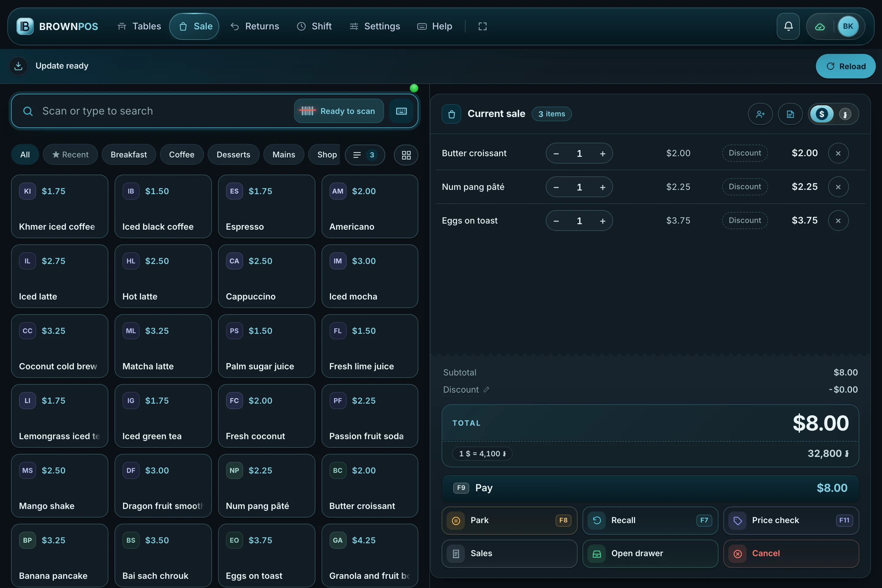Add Iced mocha product tile
This screenshot has width=882, height=588.
[370, 276]
